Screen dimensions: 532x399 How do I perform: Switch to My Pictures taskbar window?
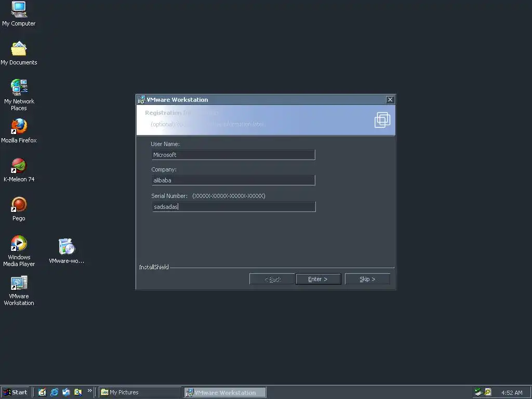pyautogui.click(x=140, y=392)
